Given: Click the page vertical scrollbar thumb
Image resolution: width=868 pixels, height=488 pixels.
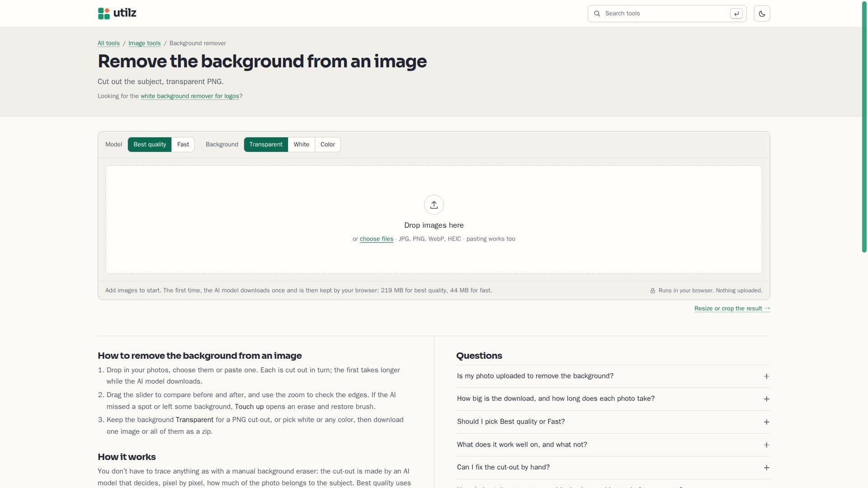Looking at the screenshot, I should [x=864, y=127].
